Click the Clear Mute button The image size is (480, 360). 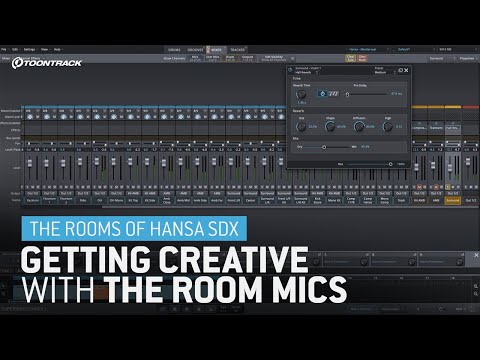click(x=362, y=58)
